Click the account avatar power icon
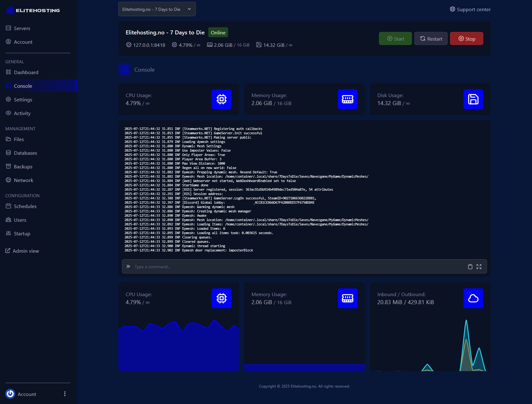Screen dimensions: 532x404 click(x=10, y=394)
